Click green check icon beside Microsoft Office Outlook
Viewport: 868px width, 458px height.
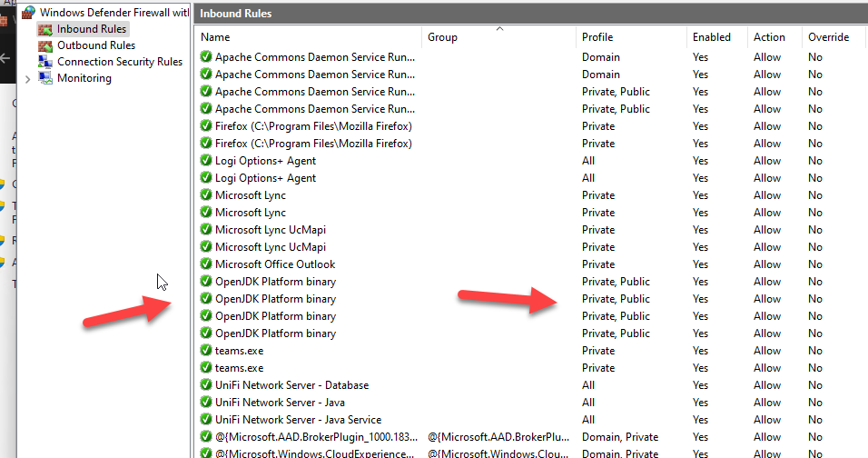pyautogui.click(x=206, y=264)
